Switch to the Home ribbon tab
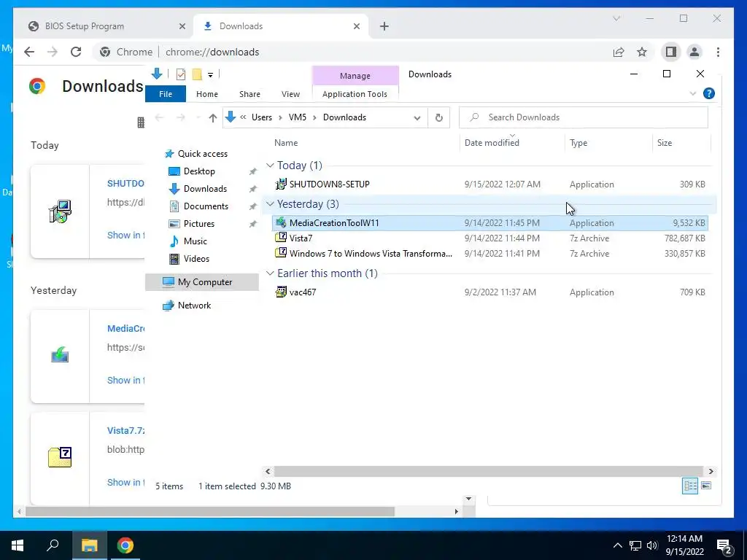Viewport: 747px width, 560px height. [x=206, y=94]
